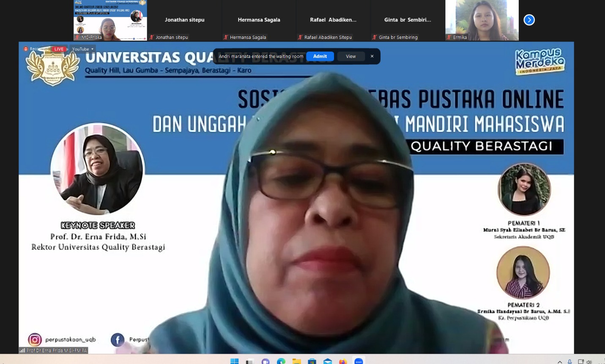The image size is (605, 364).
Task: Click Rafael Abadiken Sitepu's muted microphone icon
Action: point(301,37)
